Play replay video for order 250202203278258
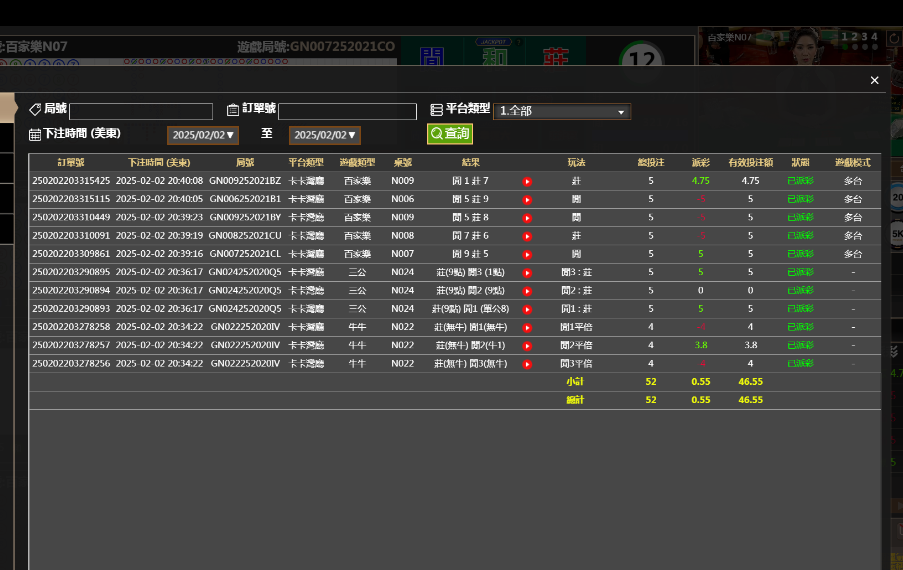 pos(527,327)
